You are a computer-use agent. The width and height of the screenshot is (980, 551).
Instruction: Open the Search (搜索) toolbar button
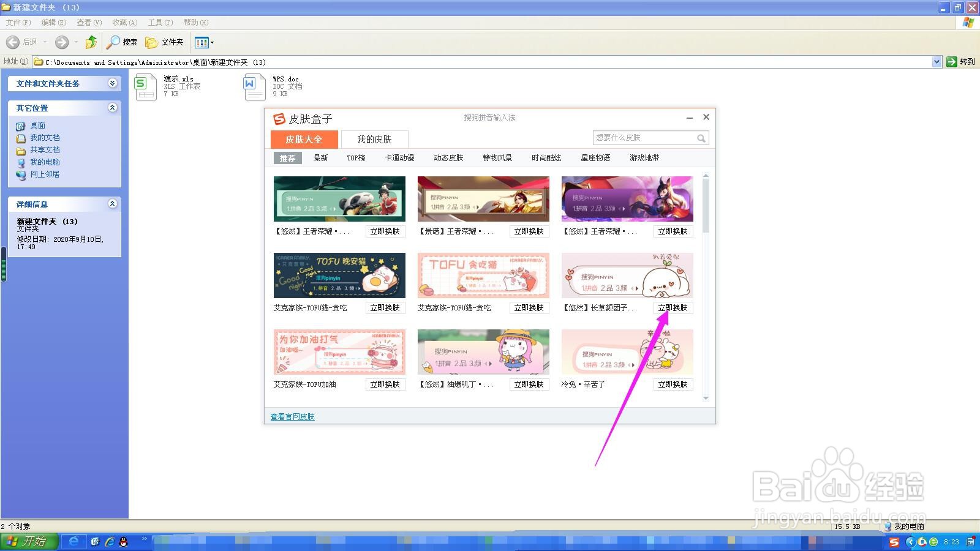click(x=122, y=42)
